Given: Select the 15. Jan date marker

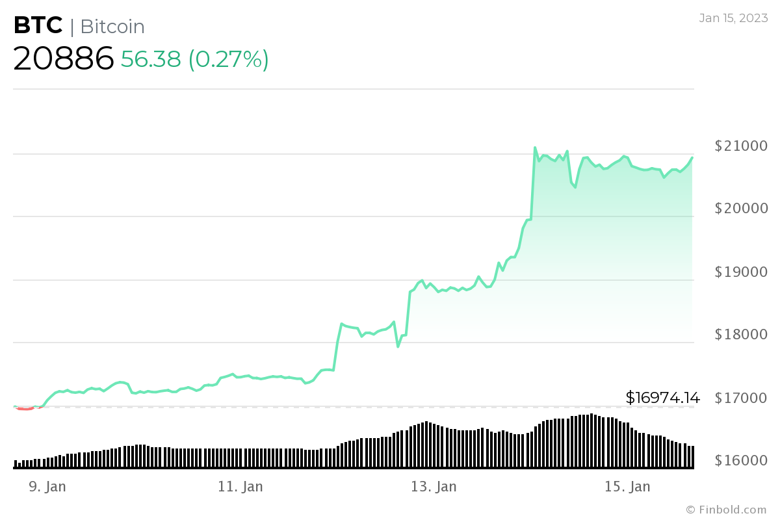Looking at the screenshot, I should [x=627, y=486].
